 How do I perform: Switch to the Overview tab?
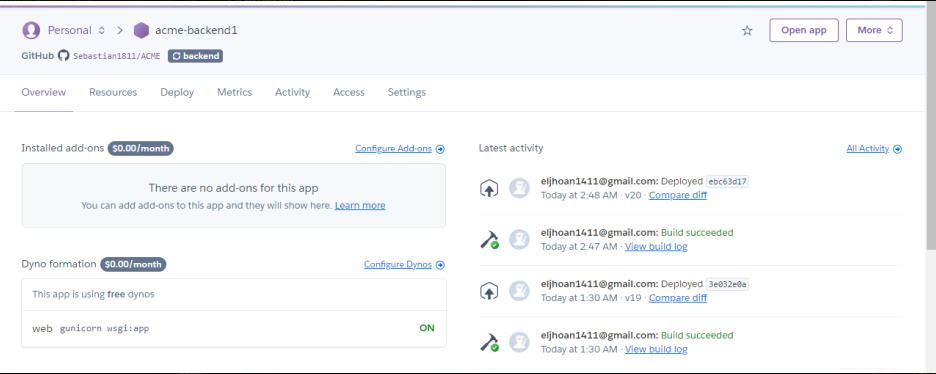[x=44, y=92]
